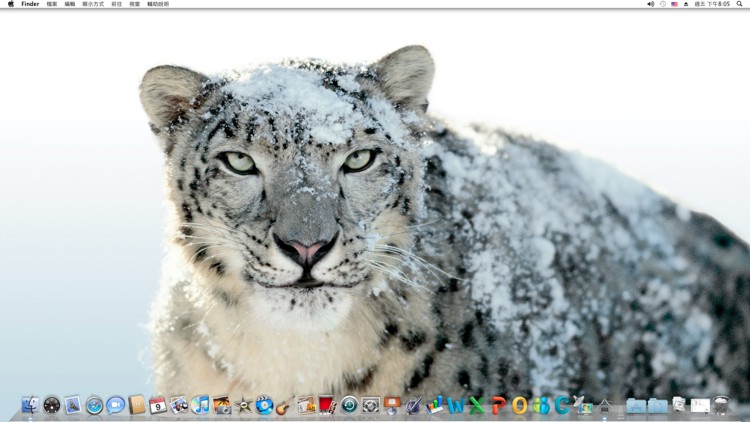This screenshot has width=750, height=422.
Task: Open the Downloads stack in Dock
Action: pos(679,405)
